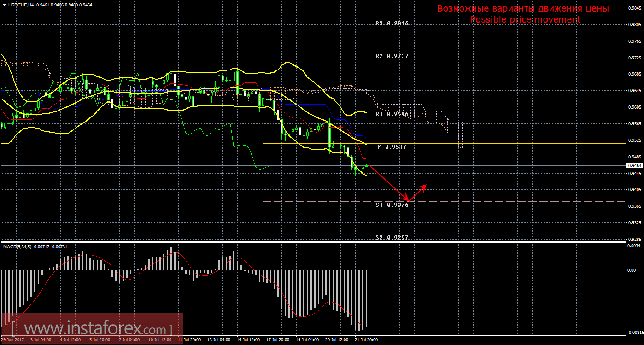Select the red upward rebound arrow
644x345 pixels.
click(x=417, y=192)
